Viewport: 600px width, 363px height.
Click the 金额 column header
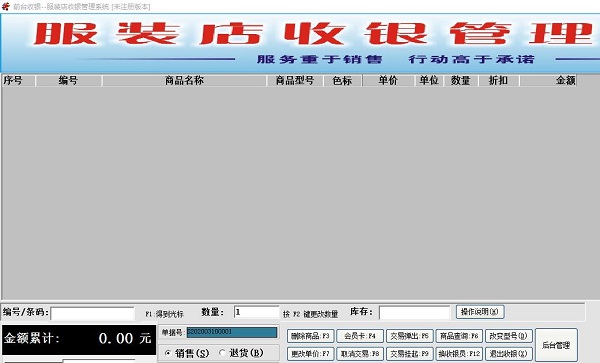tap(548, 81)
